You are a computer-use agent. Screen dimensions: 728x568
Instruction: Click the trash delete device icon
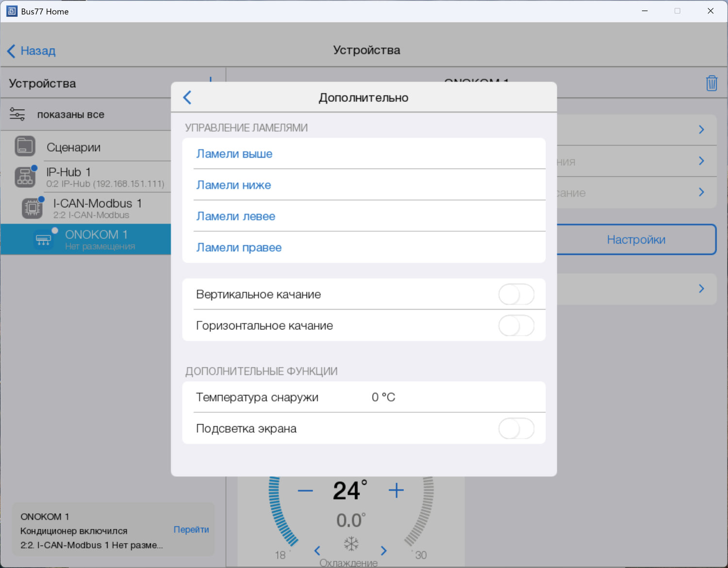click(x=711, y=84)
